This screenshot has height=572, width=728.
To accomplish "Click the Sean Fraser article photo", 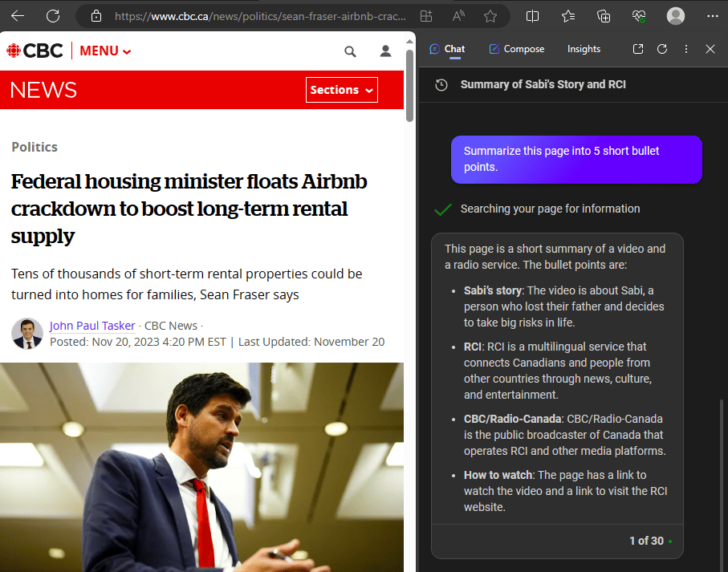I will pos(201,467).
